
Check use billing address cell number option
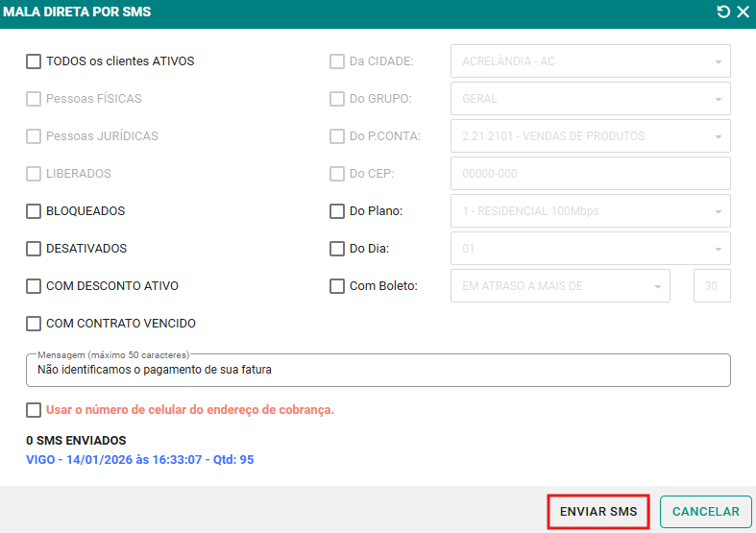(34, 410)
